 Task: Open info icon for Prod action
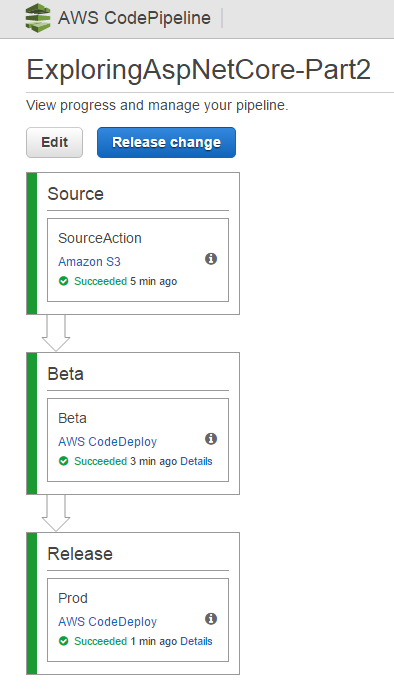[211, 619]
